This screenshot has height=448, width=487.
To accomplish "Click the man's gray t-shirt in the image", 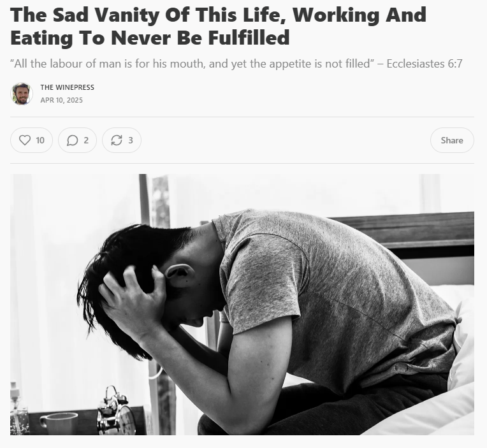I will click(x=335, y=298).
